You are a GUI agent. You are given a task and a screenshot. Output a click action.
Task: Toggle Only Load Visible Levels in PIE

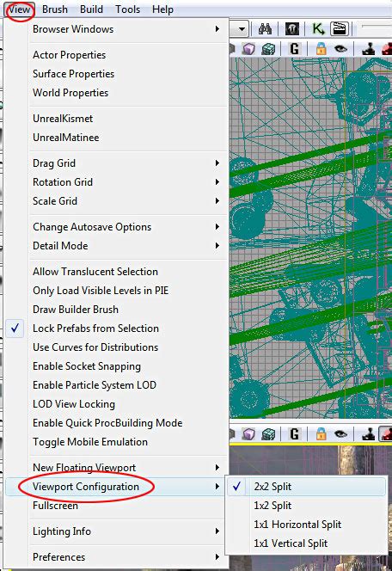[x=116, y=291]
